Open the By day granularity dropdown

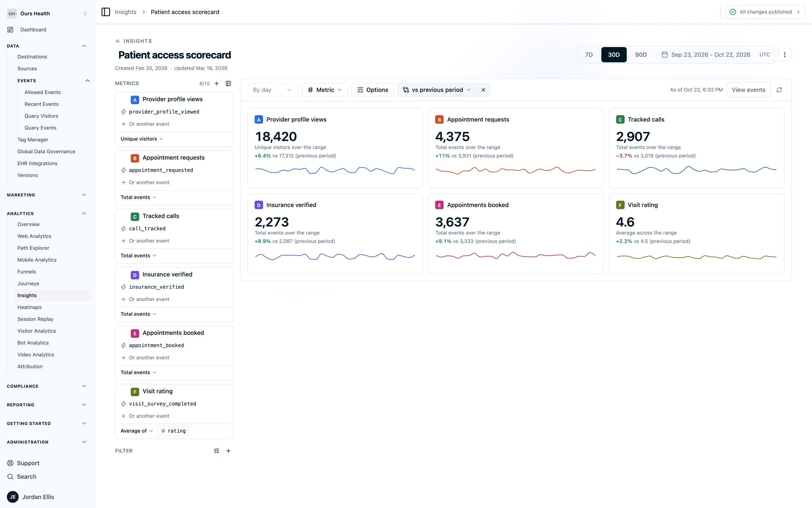[x=273, y=90]
